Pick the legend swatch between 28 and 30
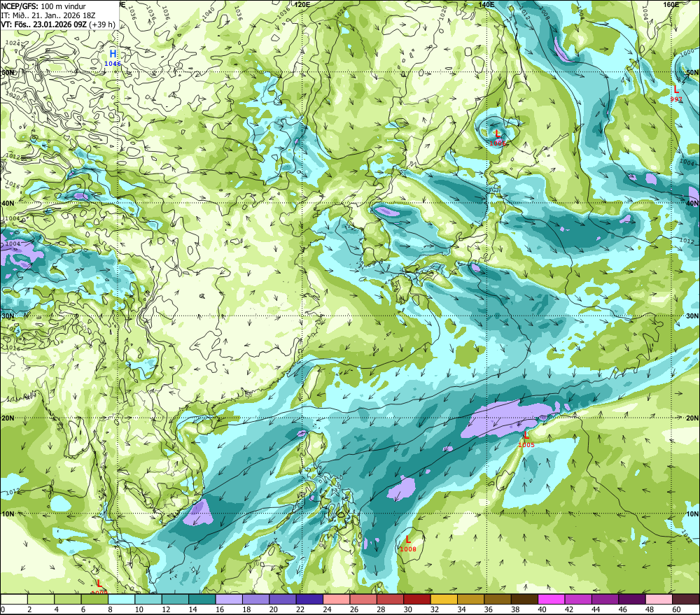Image resolution: width=700 pixels, height=615 pixels. [390, 599]
